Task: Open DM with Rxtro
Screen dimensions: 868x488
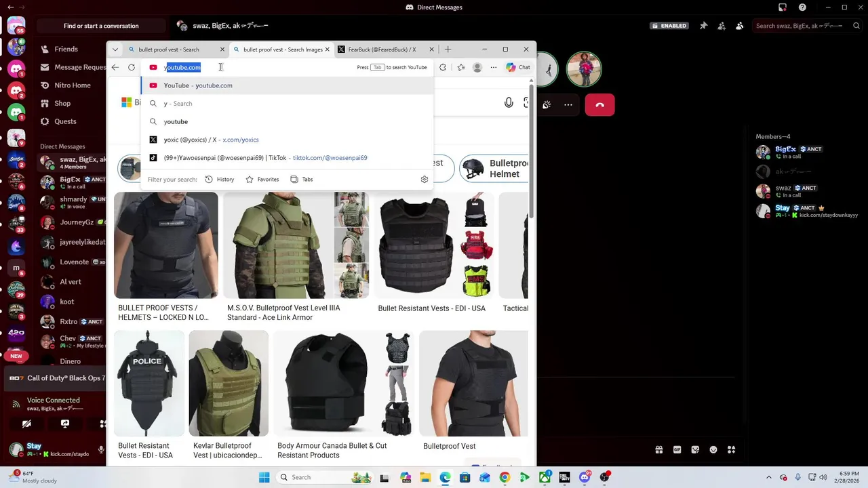Action: click(x=71, y=321)
